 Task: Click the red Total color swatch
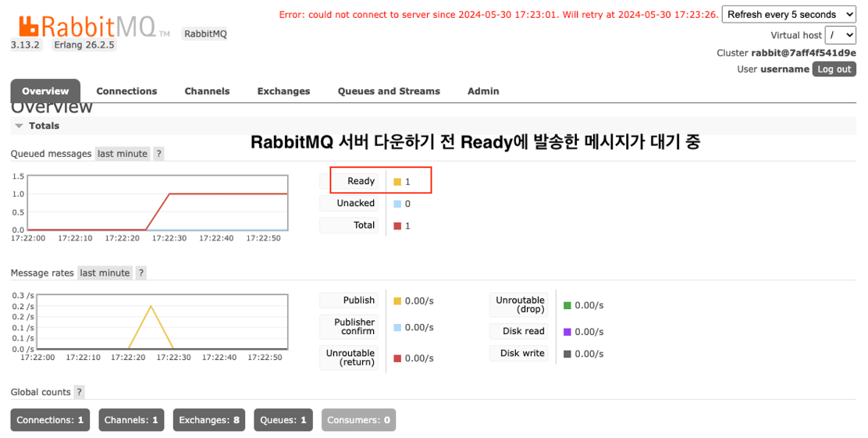pyautogui.click(x=397, y=226)
